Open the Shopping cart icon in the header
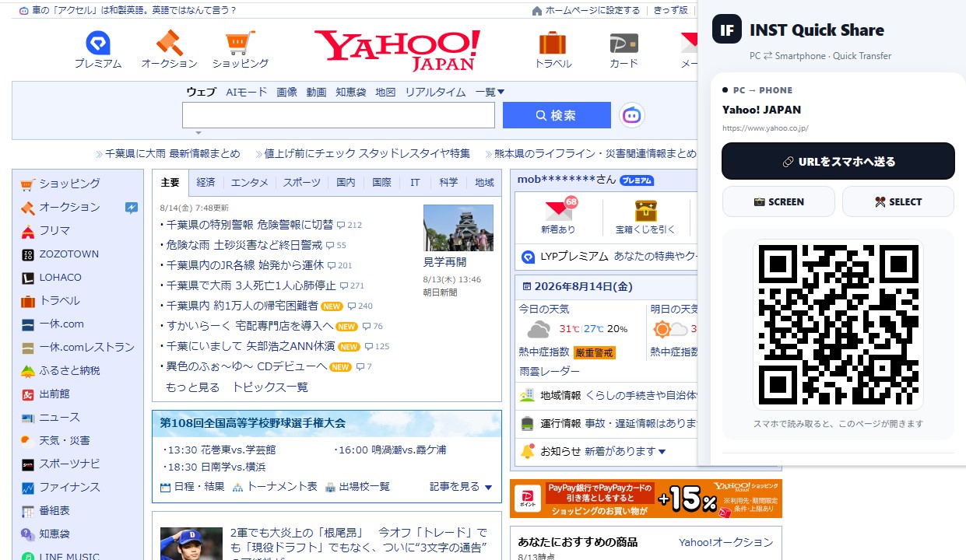966x560 pixels. point(241,44)
